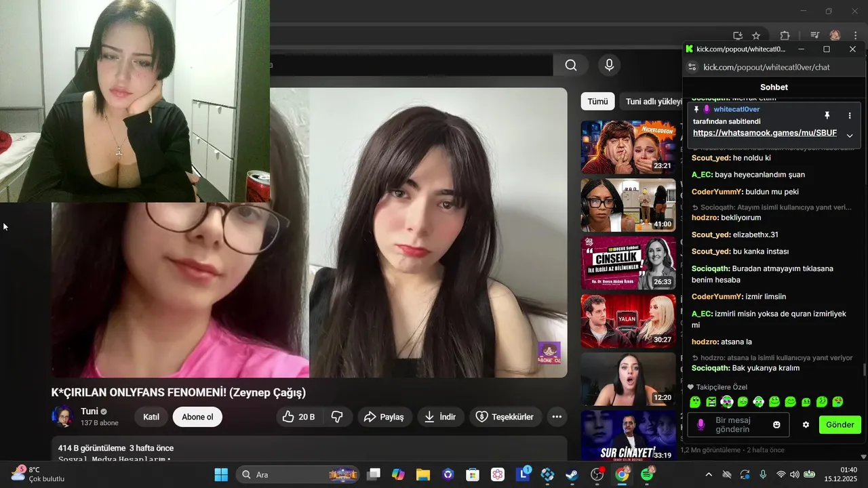Image resolution: width=868 pixels, height=488 pixels.
Task: Click CoderYummY username in 'buldun mu peki'
Action: [717, 192]
